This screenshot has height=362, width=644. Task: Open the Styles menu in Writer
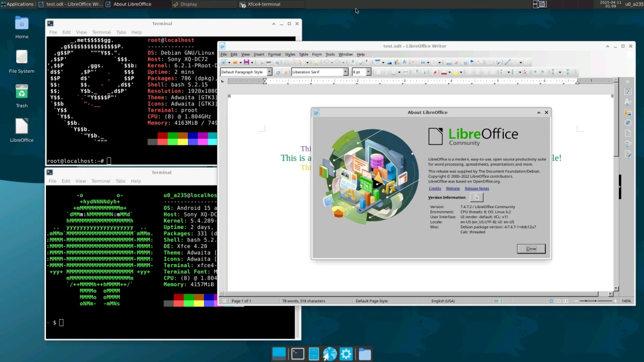click(x=290, y=54)
